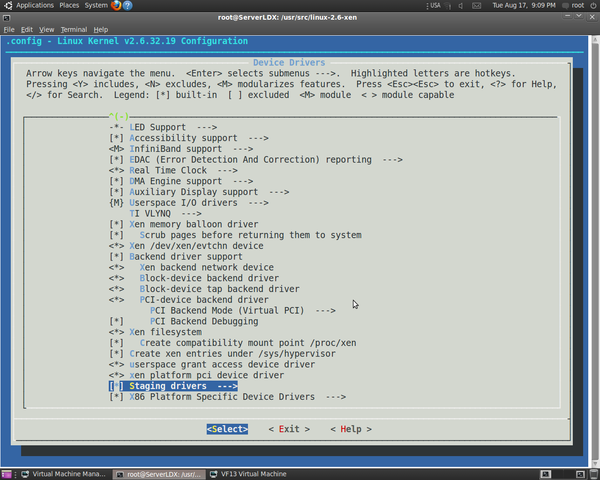
Task: Open the terminal Edit menu
Action: 26,29
